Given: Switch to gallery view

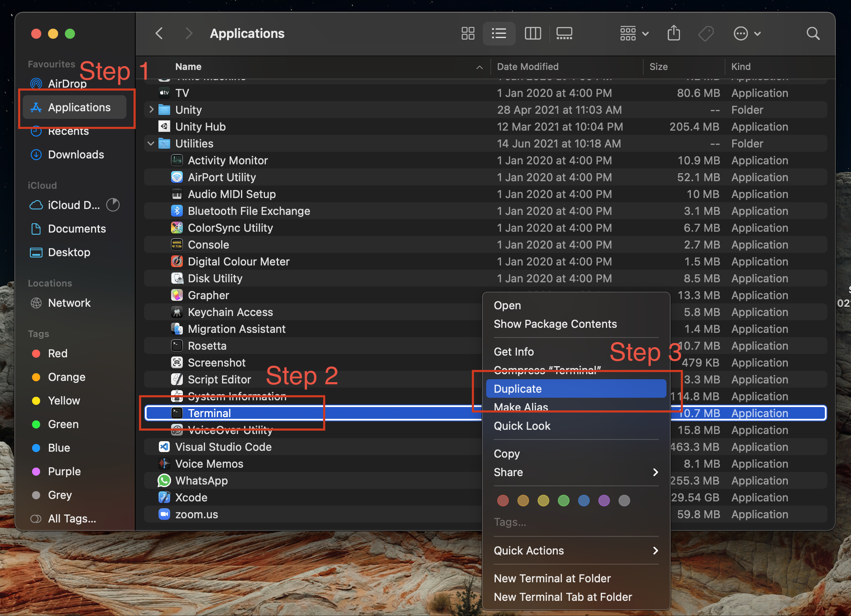Looking at the screenshot, I should (564, 33).
